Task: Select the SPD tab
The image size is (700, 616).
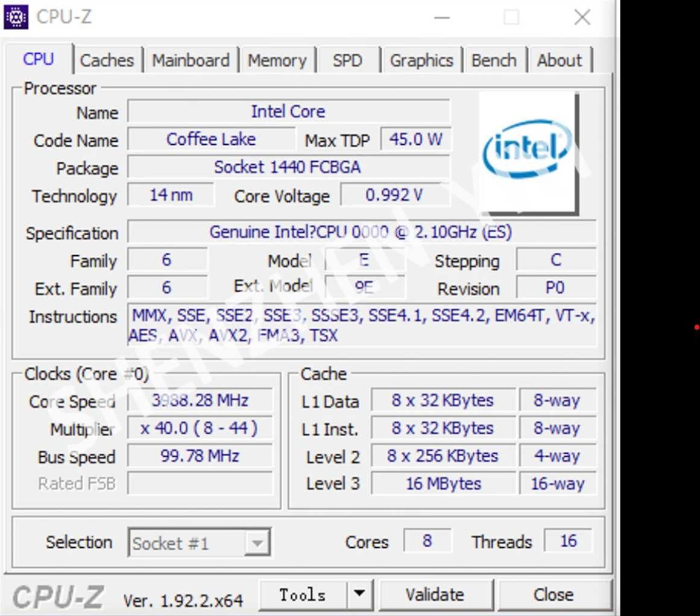Action: 347,60
